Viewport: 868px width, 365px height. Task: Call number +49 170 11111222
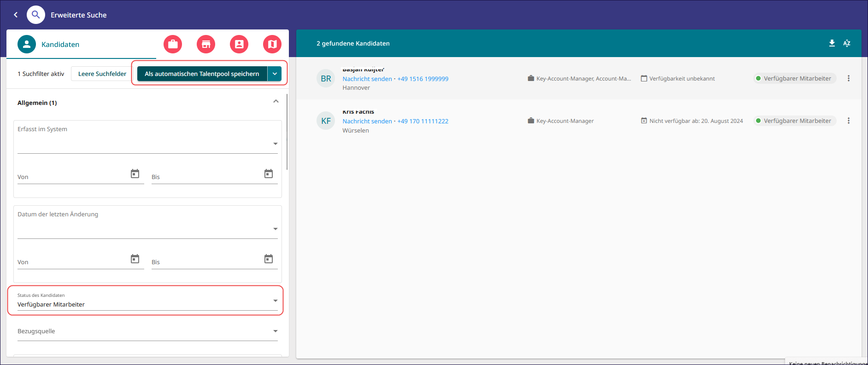coord(423,121)
